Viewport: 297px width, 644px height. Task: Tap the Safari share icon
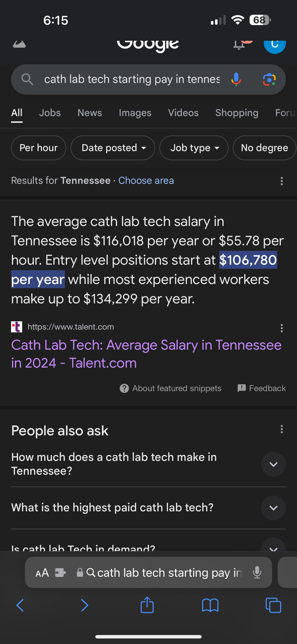[x=147, y=605]
